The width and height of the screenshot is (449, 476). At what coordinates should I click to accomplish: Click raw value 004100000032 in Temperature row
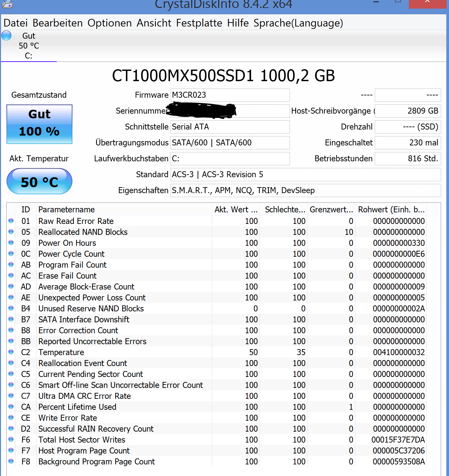pos(399,352)
